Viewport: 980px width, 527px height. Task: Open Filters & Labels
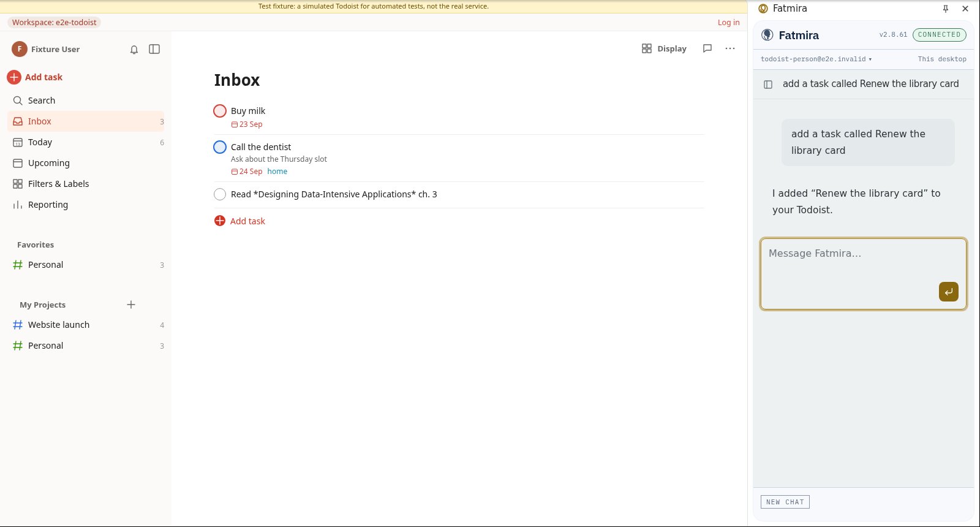(86, 184)
